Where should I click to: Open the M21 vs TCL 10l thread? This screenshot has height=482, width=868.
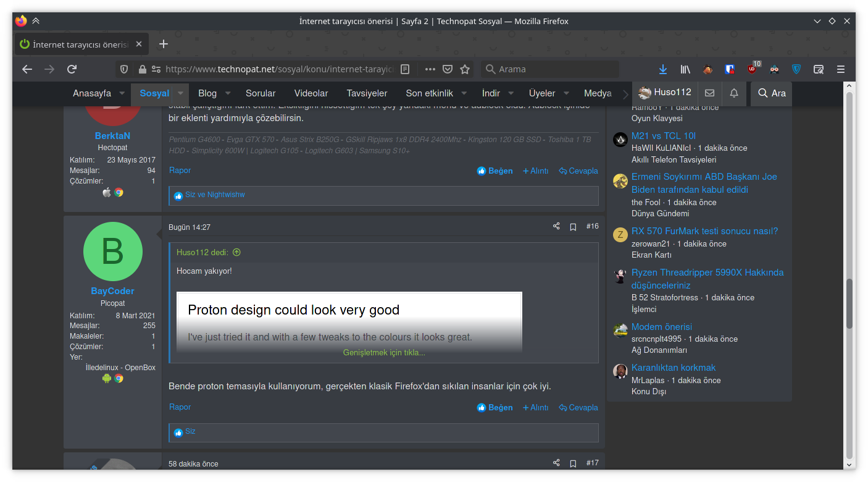[x=664, y=136]
